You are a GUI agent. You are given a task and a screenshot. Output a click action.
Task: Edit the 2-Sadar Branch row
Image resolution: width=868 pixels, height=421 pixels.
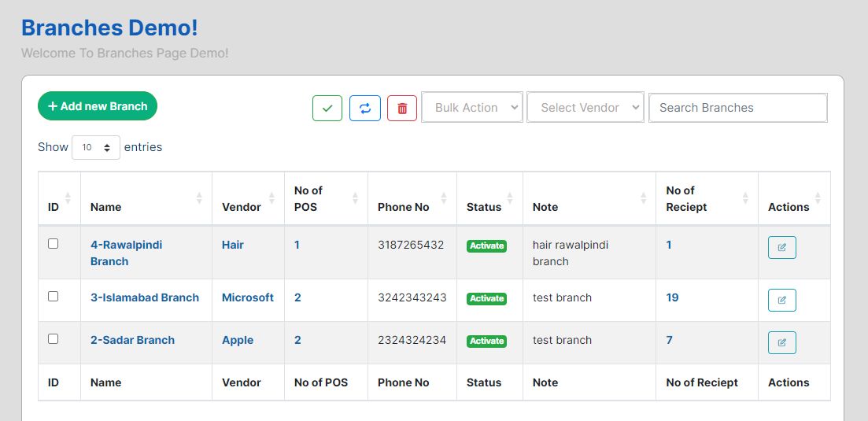pos(781,342)
